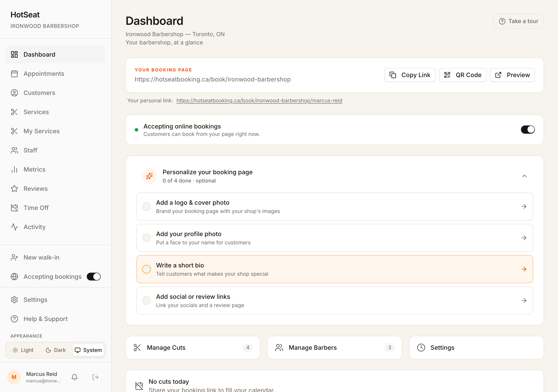Click the New walk-in add-person icon
558x392 pixels.
click(x=14, y=257)
